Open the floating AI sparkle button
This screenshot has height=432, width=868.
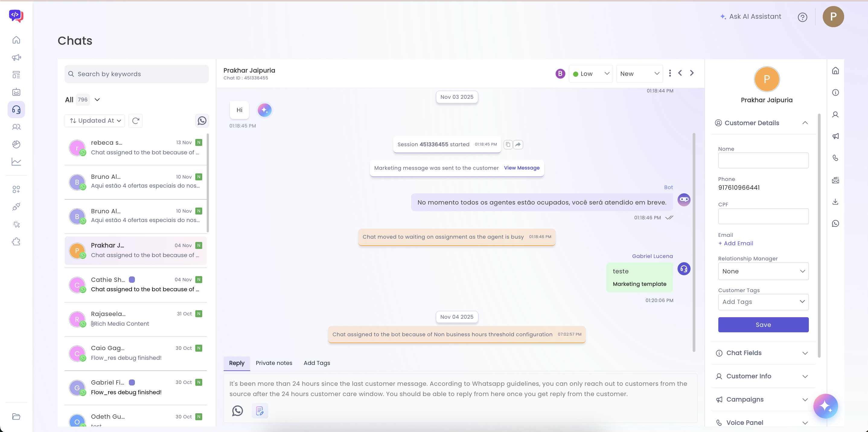825,406
